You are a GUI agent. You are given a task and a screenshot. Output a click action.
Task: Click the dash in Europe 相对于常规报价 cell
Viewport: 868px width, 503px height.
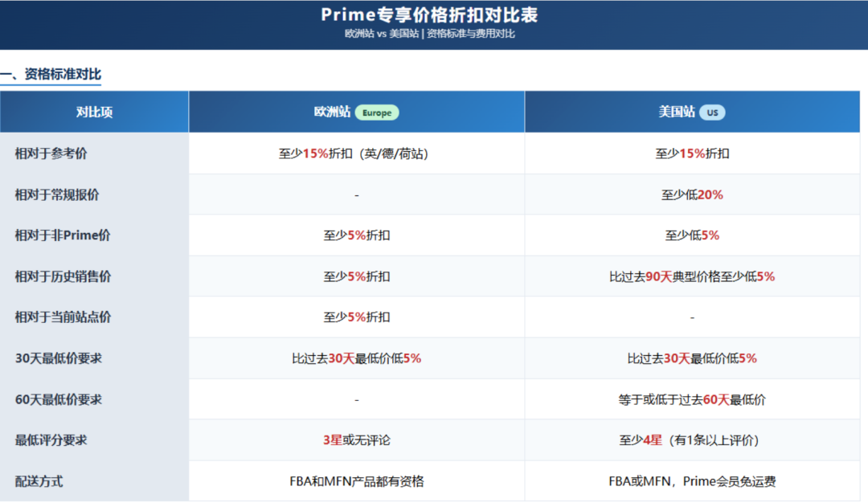(357, 194)
